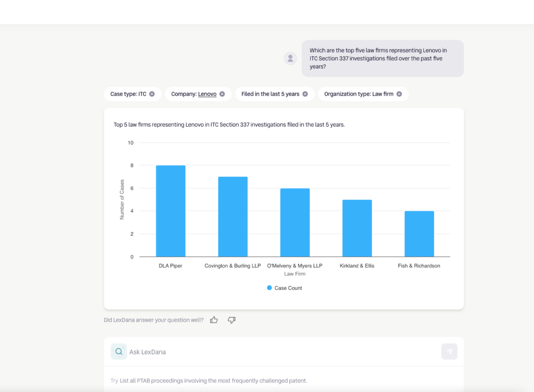534x392 pixels.
Task: Select the suggested PTAB proceedings prompt
Action: tap(213, 381)
